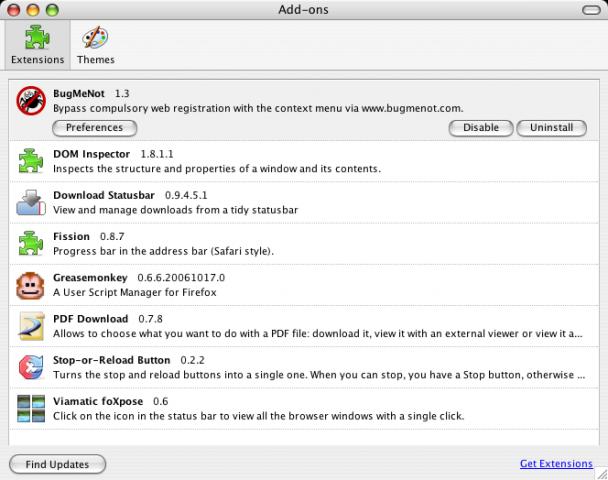Click the Stop-or-Reload Button icon

(x=31, y=367)
